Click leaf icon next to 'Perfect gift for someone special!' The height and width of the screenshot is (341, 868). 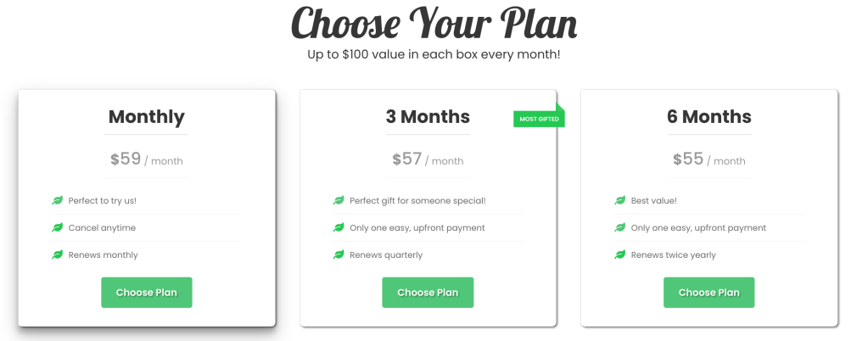tap(339, 201)
